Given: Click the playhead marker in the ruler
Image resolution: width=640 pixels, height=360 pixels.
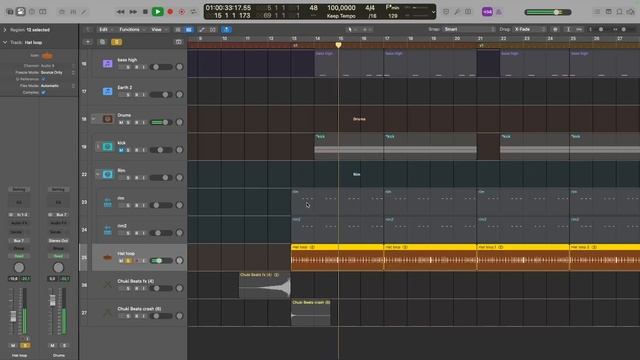Looking at the screenshot, I should (338, 45).
